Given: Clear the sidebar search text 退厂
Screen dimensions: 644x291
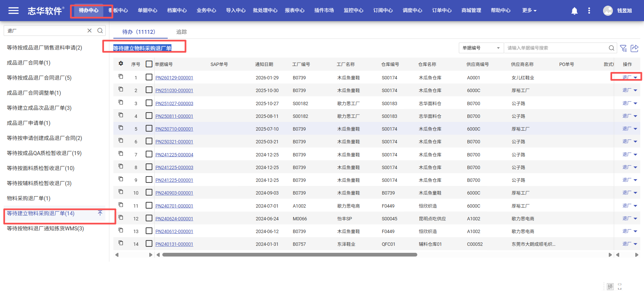Looking at the screenshot, I should (x=90, y=30).
